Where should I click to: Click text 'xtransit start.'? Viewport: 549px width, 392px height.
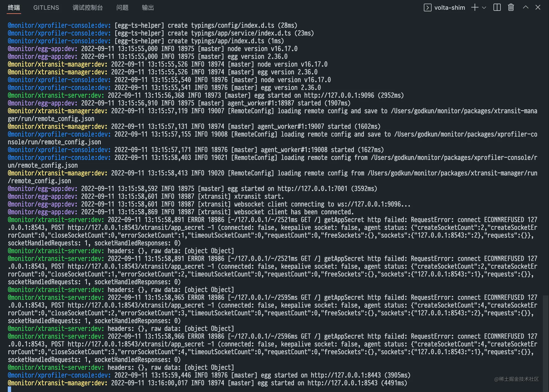259,197
